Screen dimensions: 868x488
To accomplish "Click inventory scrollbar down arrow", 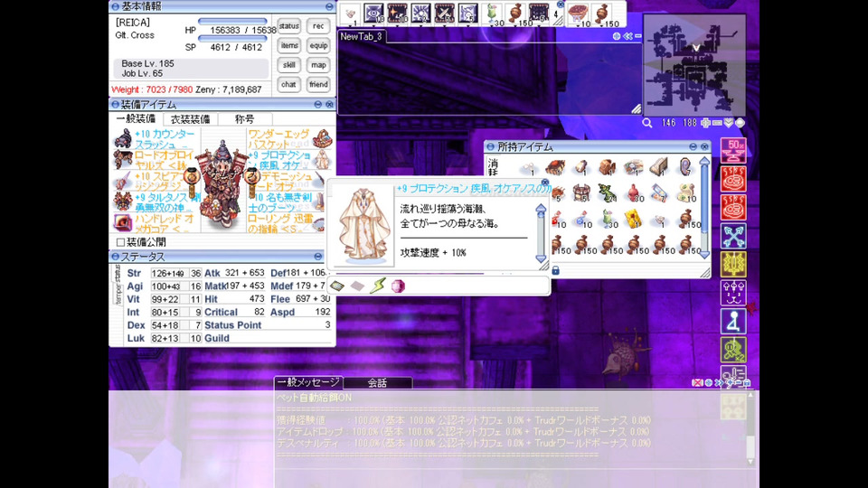I will tap(704, 255).
